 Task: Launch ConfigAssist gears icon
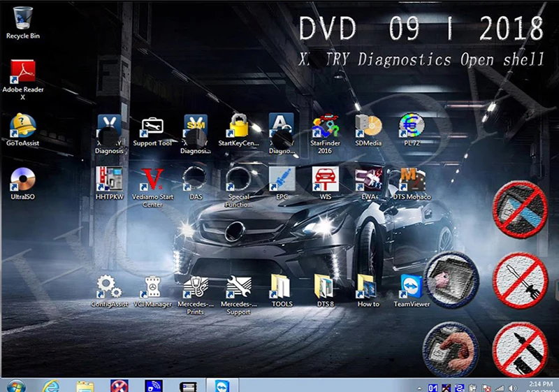pos(110,291)
